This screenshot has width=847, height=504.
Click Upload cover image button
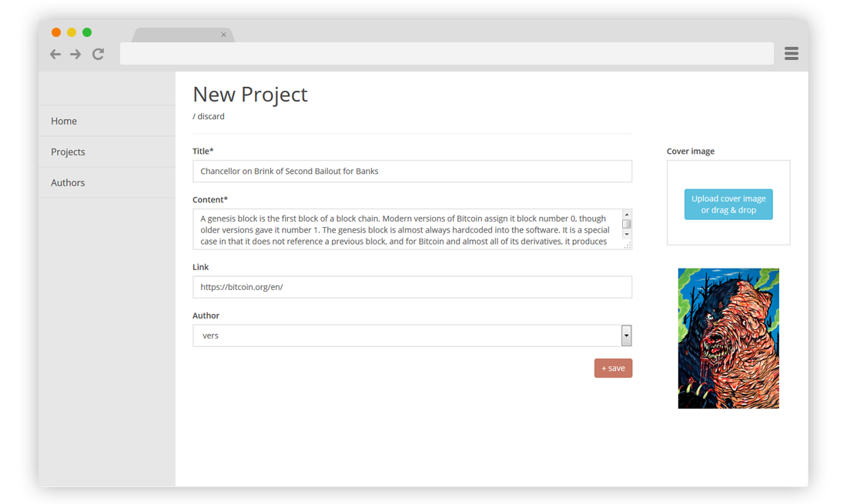coord(728,204)
